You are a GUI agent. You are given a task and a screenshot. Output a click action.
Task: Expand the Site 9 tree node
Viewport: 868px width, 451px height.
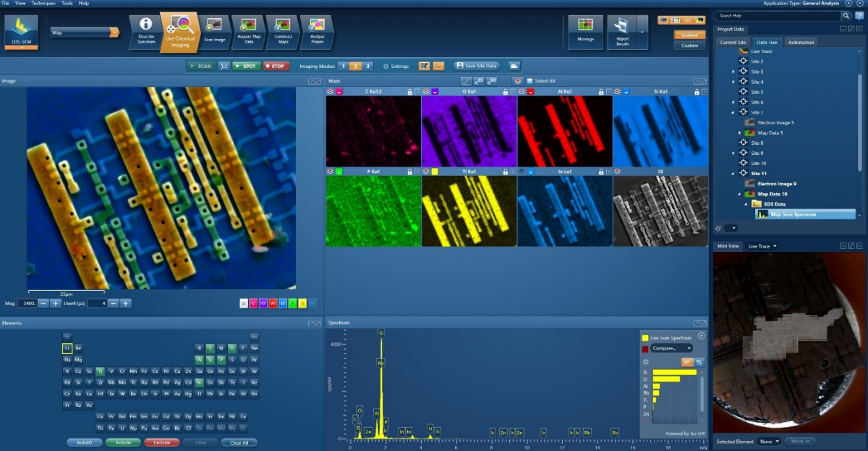733,153
